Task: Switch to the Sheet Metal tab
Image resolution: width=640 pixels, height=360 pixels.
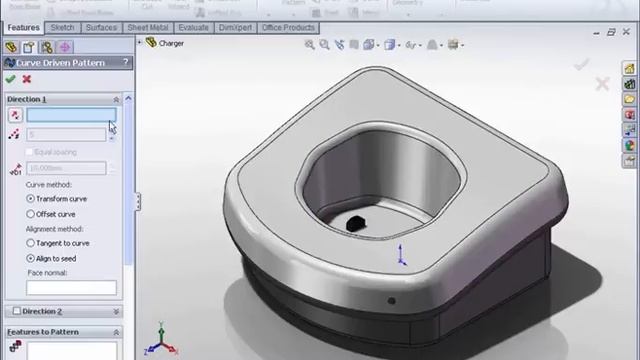Action: [x=148, y=28]
